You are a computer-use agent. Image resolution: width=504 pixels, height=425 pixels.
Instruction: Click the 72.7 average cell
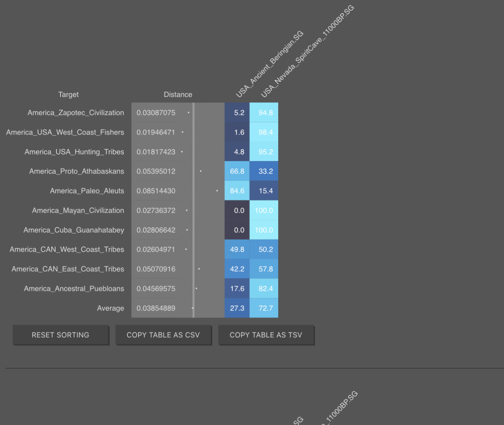[264, 308]
